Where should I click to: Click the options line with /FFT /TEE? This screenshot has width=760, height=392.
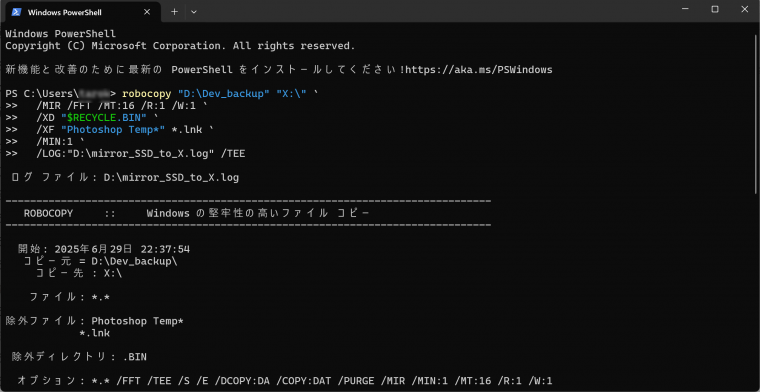point(285,381)
